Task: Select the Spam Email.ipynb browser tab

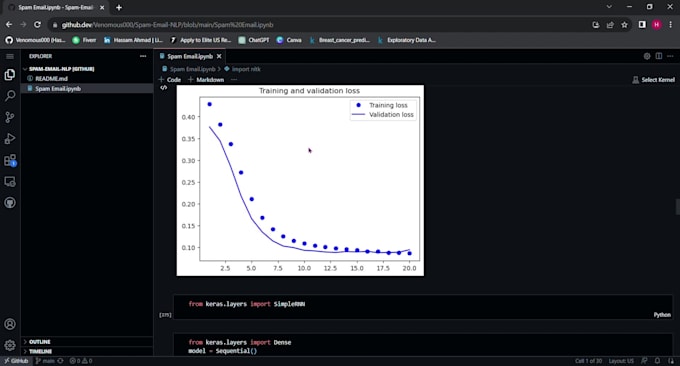Action: point(56,7)
